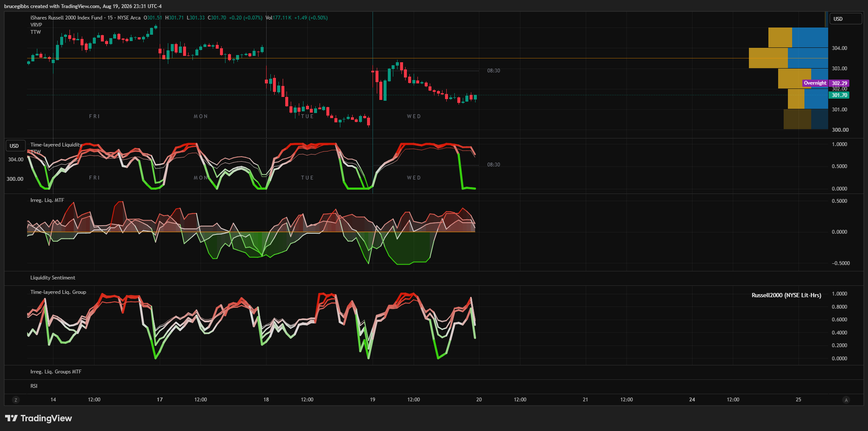Image resolution: width=868 pixels, height=431 pixels.
Task: Click the 304.00 label beside the Time-layered Liquidity pane
Action: pos(16,160)
